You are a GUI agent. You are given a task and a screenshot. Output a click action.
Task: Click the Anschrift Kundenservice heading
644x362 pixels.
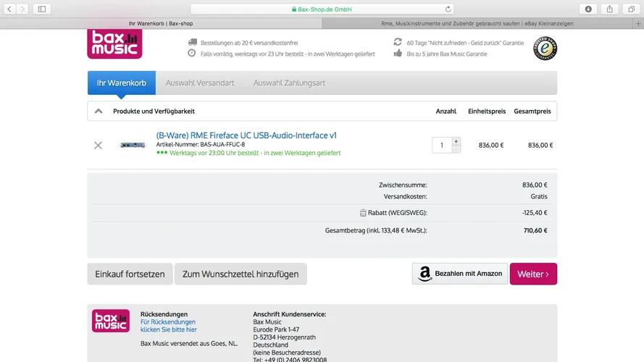pos(290,314)
